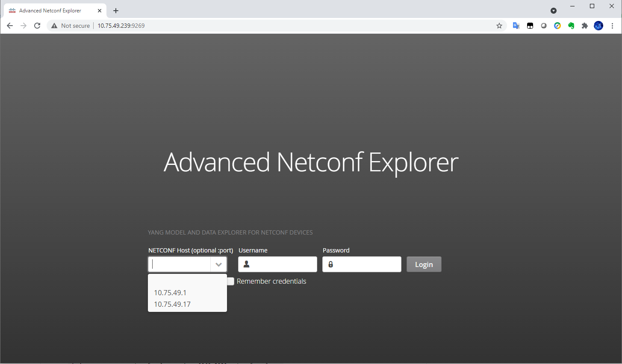Click into the Username field
622x364 pixels.
coord(283,264)
